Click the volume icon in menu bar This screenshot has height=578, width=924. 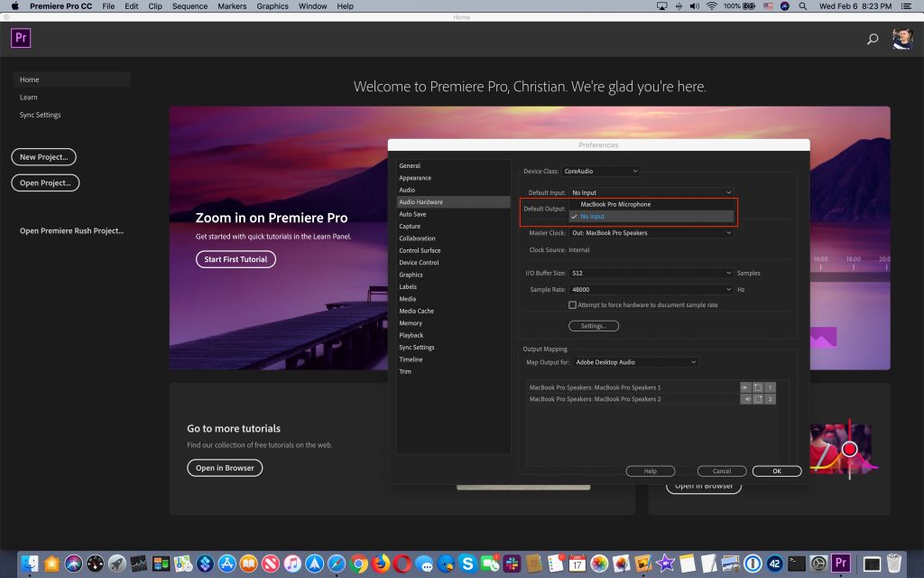tap(695, 6)
